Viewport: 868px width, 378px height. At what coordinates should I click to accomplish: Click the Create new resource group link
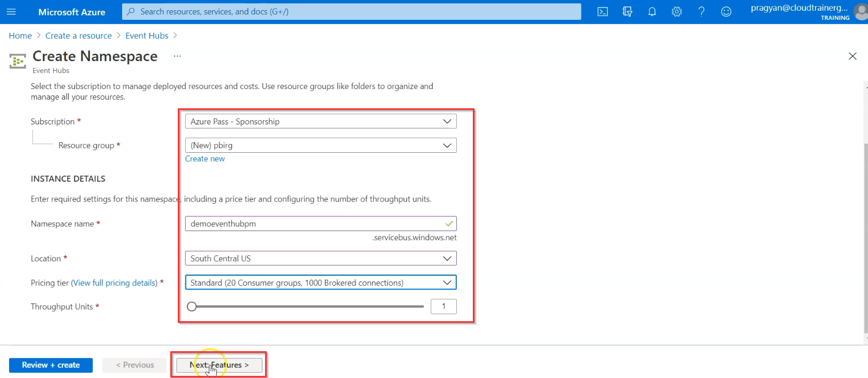click(205, 159)
